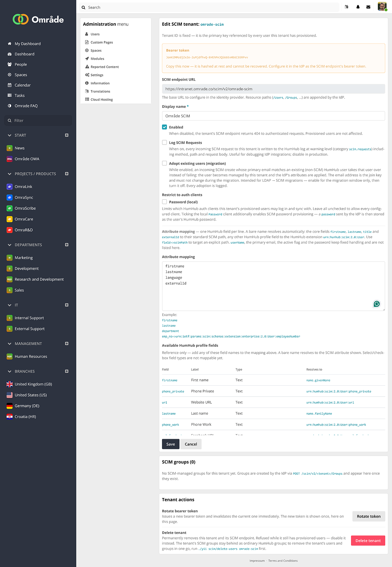Click Rotate token button

pyautogui.click(x=369, y=516)
